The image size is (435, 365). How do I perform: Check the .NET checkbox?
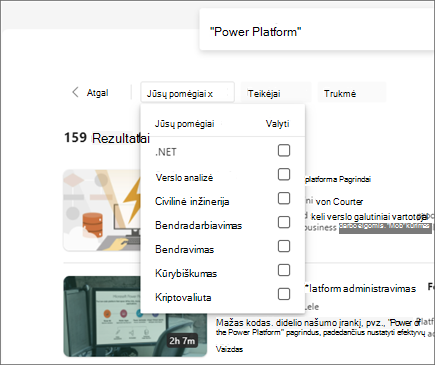[x=284, y=150]
